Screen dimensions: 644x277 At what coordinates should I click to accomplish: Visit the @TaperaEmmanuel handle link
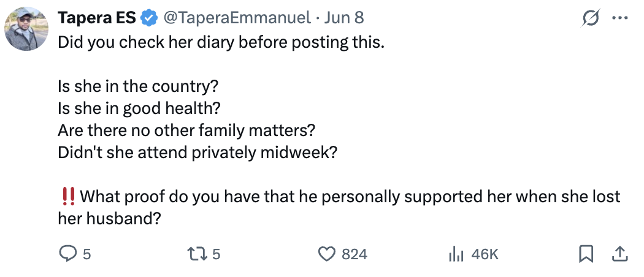point(237,18)
